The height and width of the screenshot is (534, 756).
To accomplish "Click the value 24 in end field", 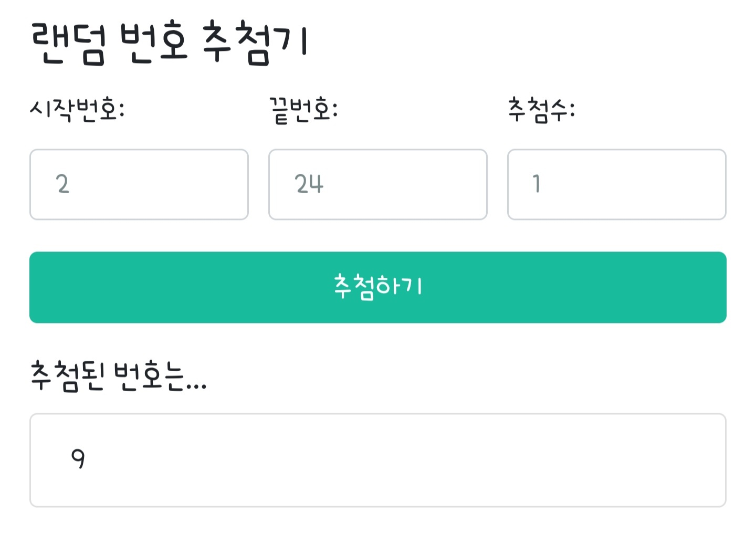I will click(309, 184).
